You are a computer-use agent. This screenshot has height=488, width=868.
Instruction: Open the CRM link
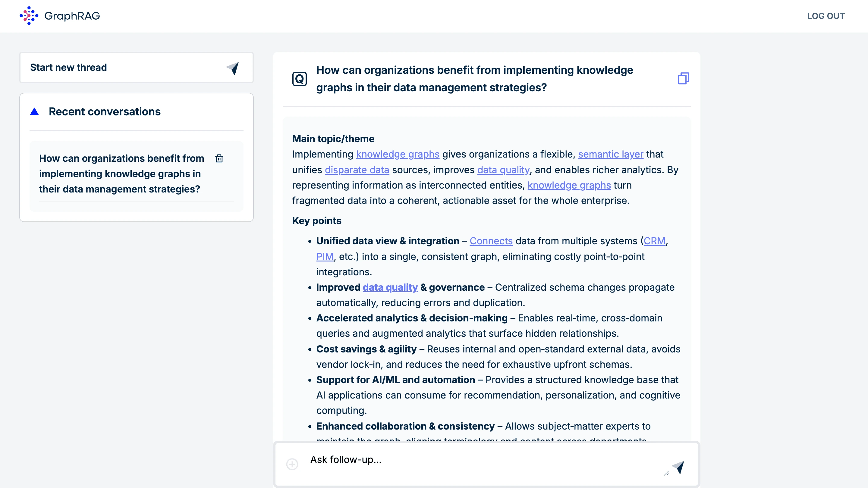coord(654,241)
